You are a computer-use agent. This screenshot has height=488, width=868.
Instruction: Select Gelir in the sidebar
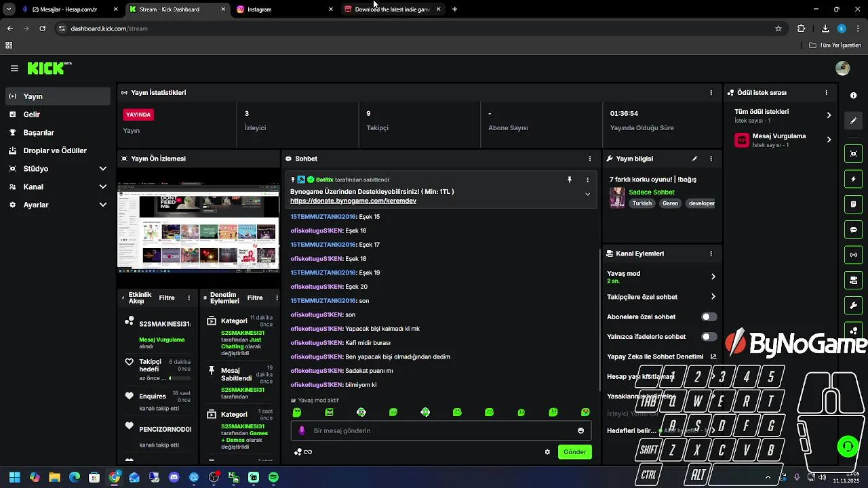tap(58, 115)
